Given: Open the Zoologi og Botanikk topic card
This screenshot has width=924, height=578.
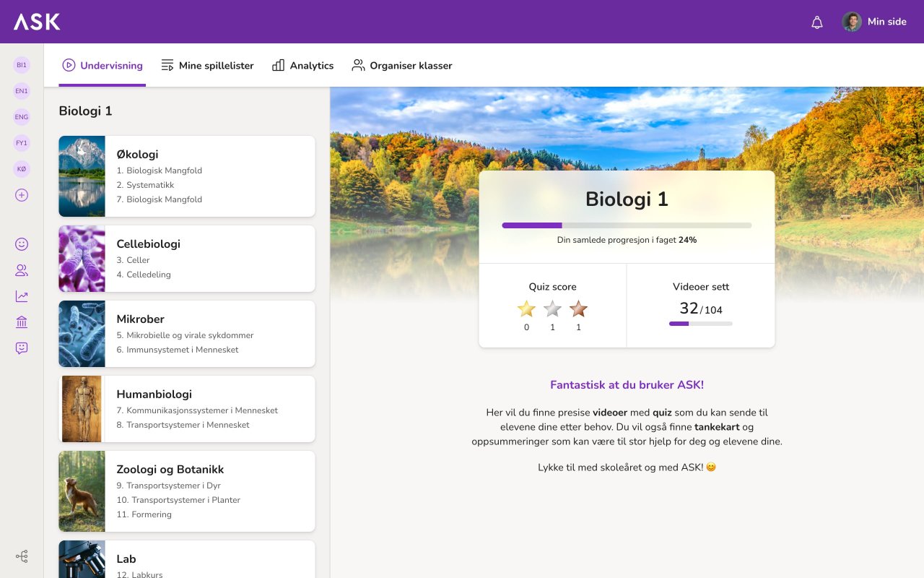Looking at the screenshot, I should tap(187, 491).
